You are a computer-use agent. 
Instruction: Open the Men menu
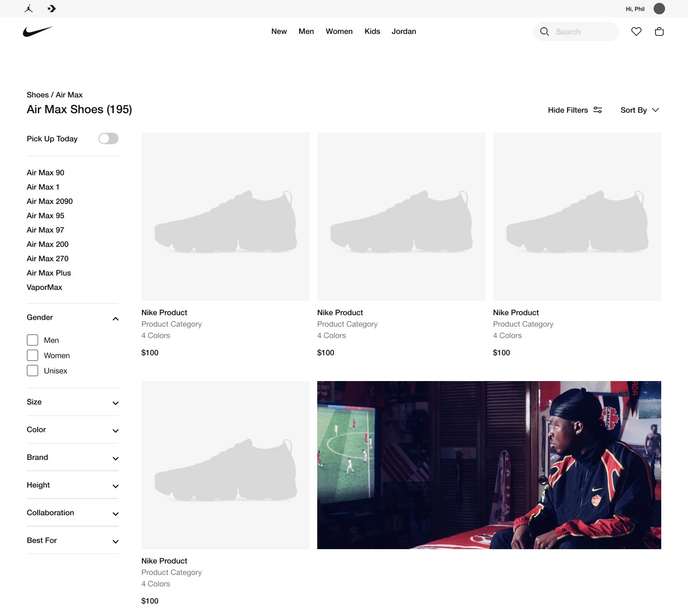click(306, 32)
